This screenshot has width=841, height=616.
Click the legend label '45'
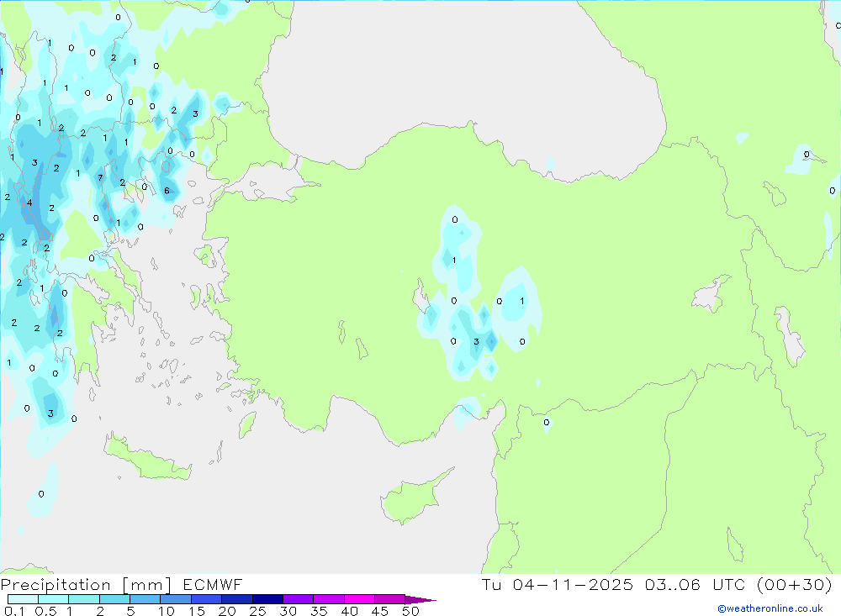[x=380, y=611]
